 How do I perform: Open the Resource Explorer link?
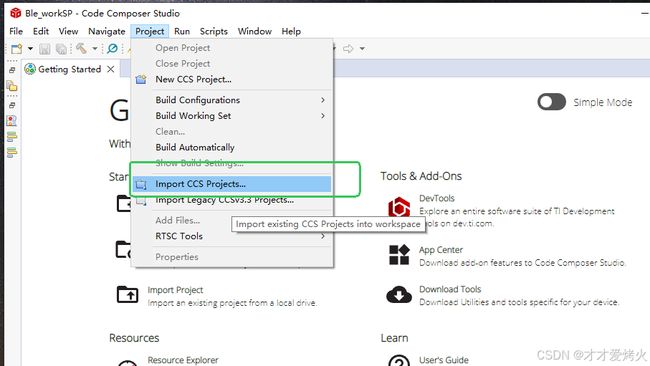coord(183,360)
